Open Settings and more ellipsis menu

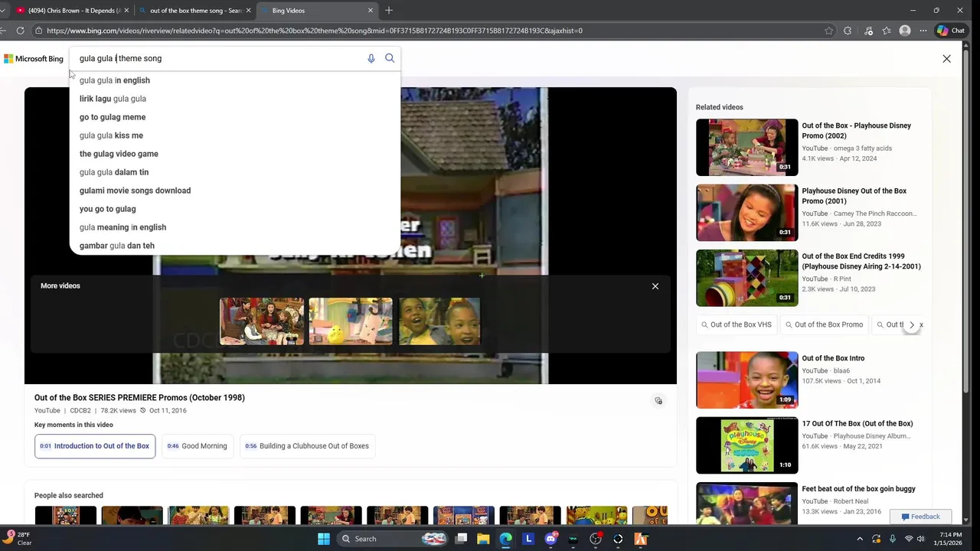click(923, 31)
